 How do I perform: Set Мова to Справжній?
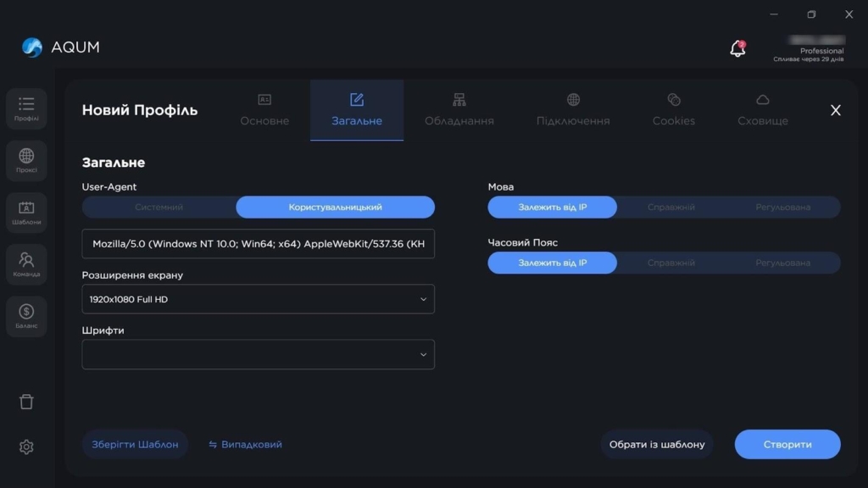[x=671, y=208]
